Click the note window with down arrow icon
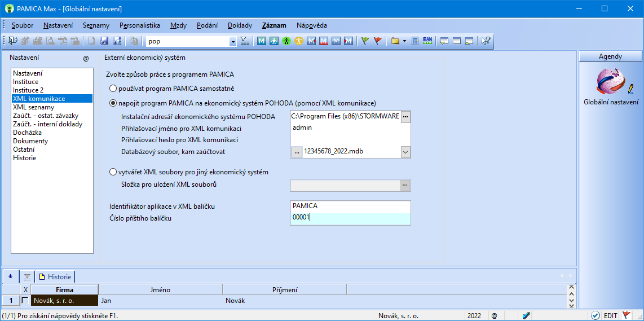The width and height of the screenshot is (644, 321). [444, 41]
